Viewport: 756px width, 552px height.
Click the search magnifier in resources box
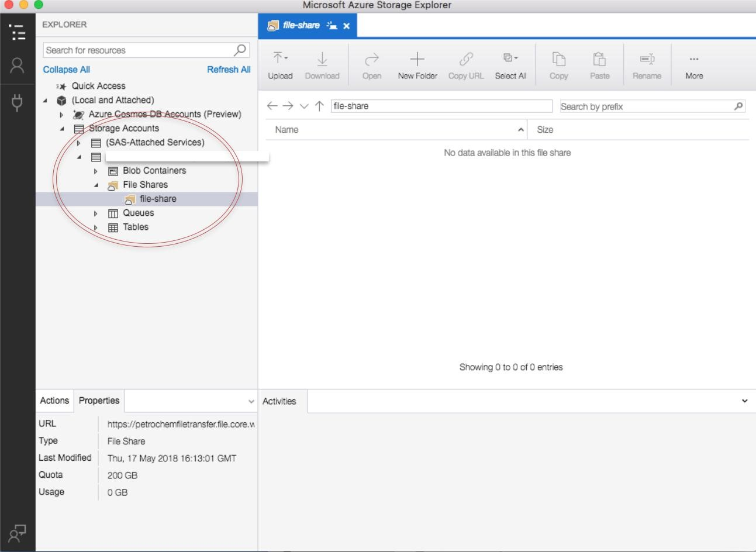[x=240, y=50]
